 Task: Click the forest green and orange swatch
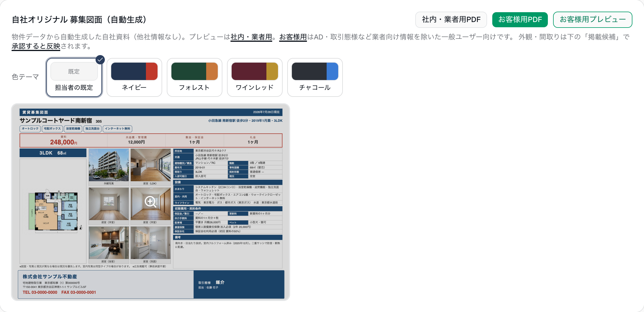(195, 71)
